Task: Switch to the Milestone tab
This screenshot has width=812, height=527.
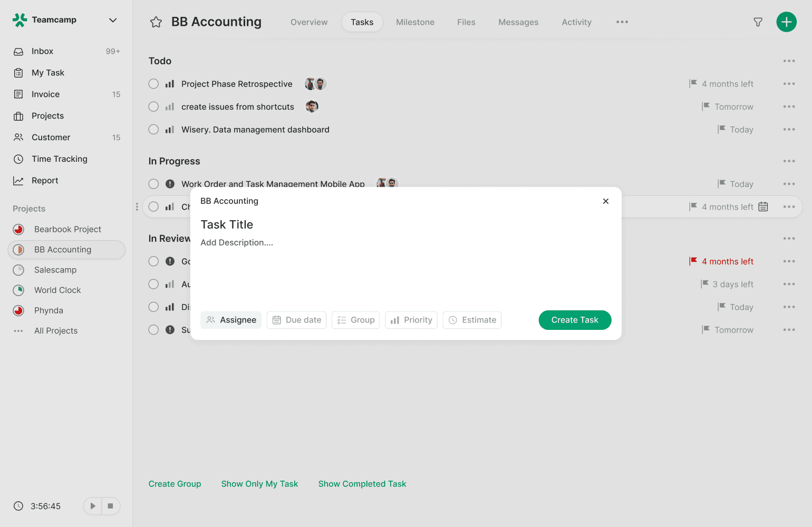Action: 415,22
